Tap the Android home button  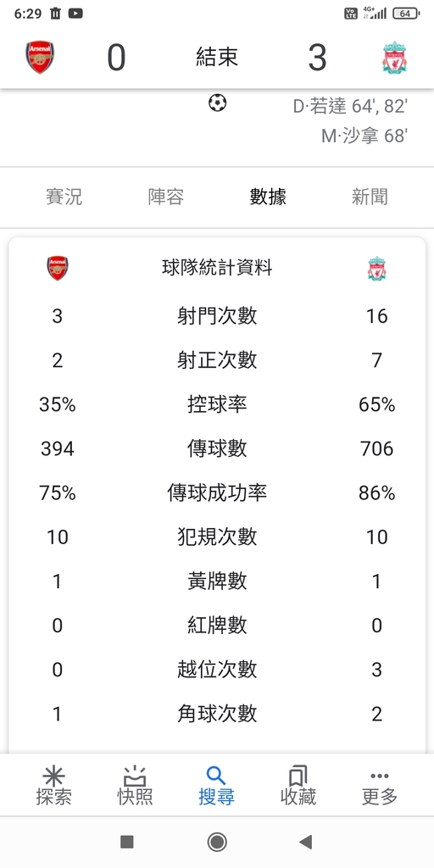[x=217, y=842]
